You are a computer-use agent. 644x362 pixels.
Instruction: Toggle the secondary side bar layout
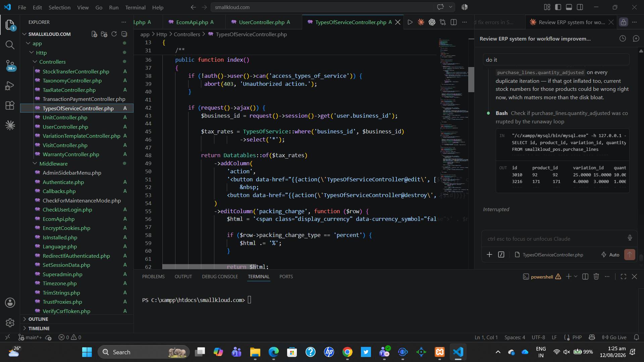tap(580, 7)
